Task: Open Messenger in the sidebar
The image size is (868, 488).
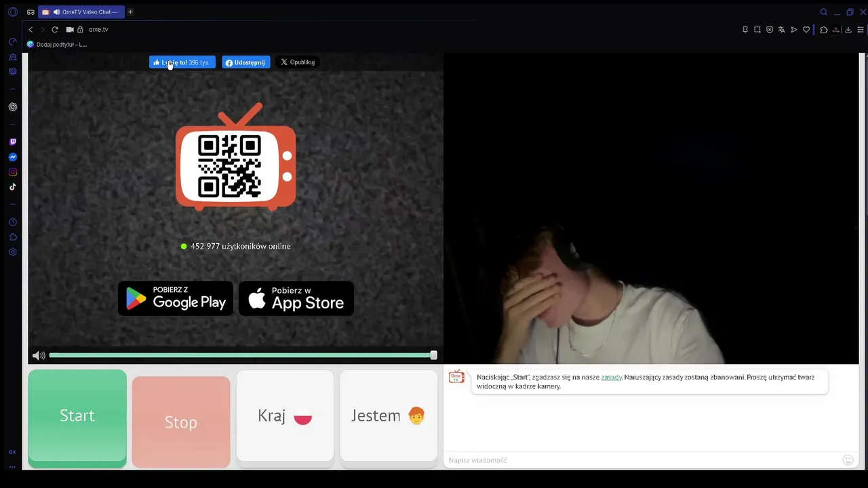Action: (x=13, y=157)
